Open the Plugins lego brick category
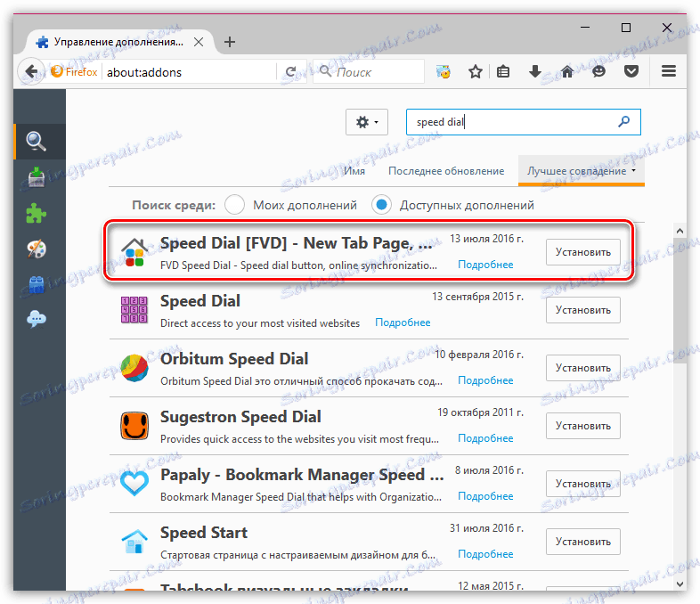Image resolution: width=700 pixels, height=604 pixels. [37, 284]
